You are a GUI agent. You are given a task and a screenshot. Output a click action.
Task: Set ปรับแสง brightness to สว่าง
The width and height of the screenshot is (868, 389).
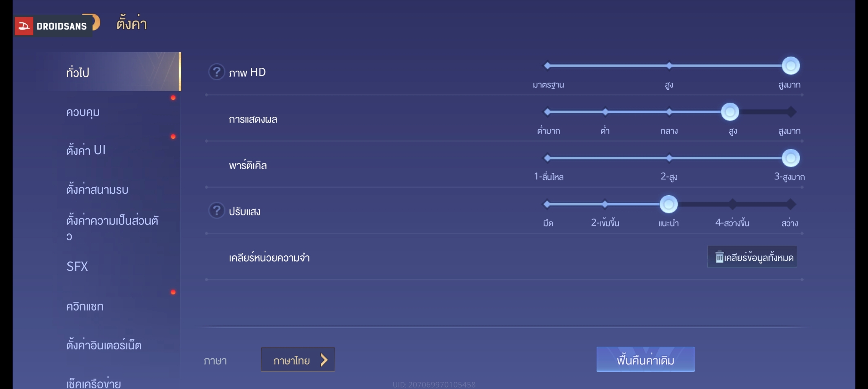pos(791,204)
